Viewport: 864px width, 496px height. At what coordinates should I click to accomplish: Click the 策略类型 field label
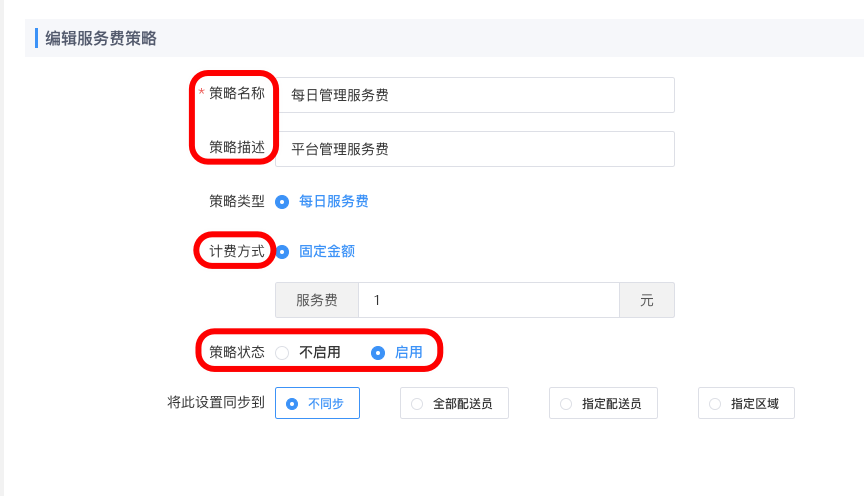[236, 201]
